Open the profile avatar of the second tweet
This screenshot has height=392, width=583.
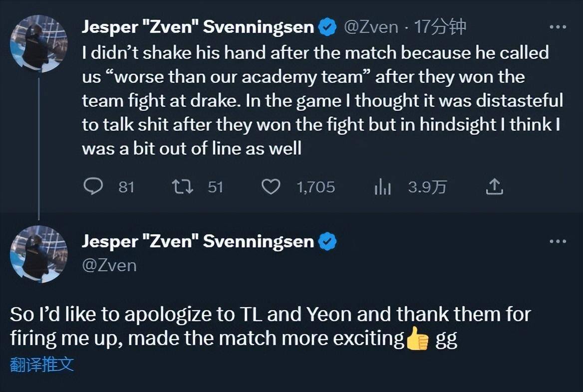(39, 254)
